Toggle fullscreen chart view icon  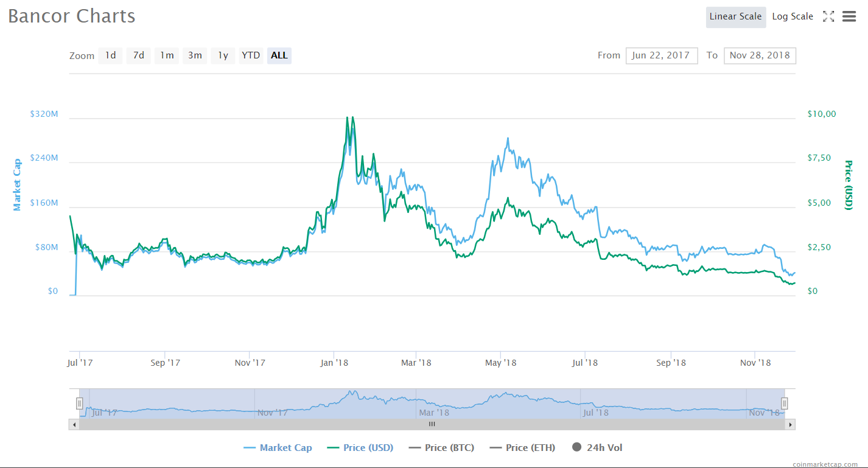[828, 16]
